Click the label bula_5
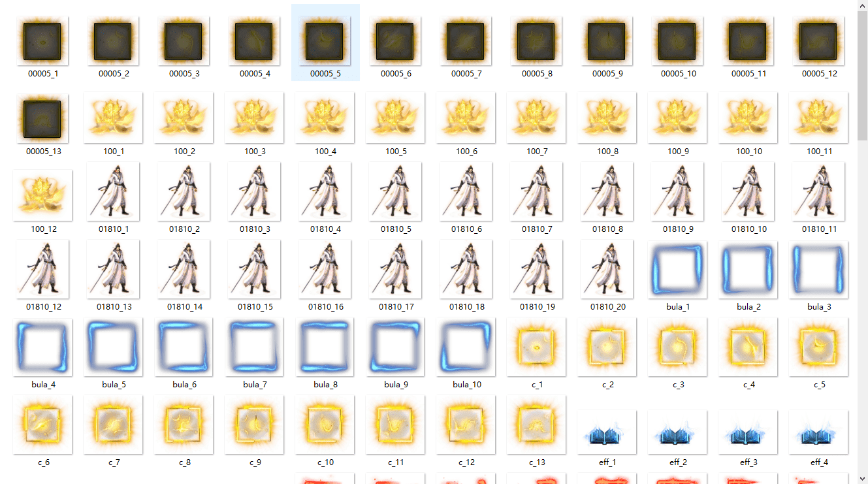Viewport: 868px width, 484px height. click(x=114, y=385)
